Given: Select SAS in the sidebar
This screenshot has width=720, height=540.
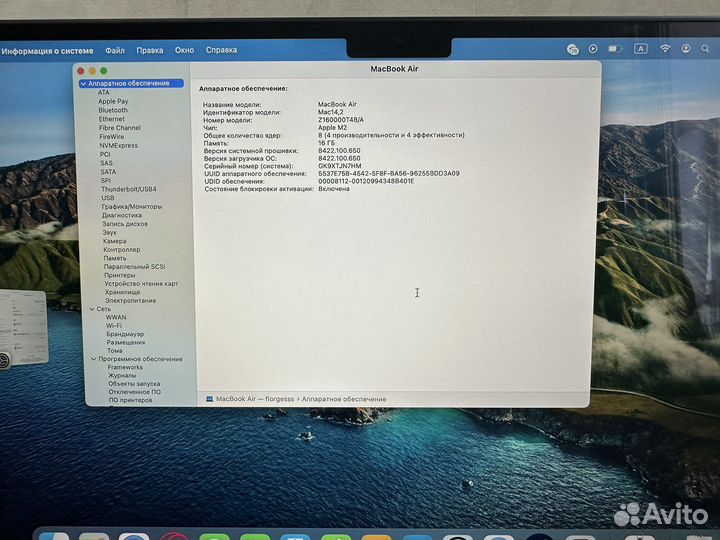Looking at the screenshot, I should (107, 163).
